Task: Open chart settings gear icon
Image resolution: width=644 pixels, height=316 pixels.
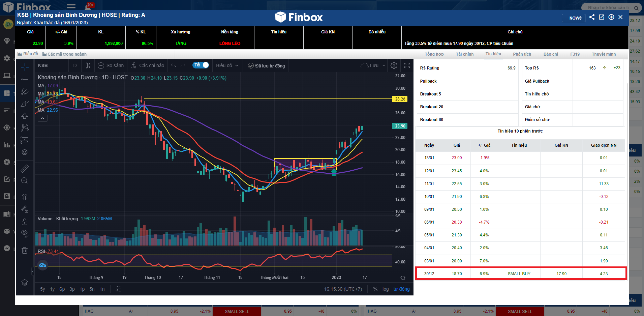Action: (x=394, y=65)
